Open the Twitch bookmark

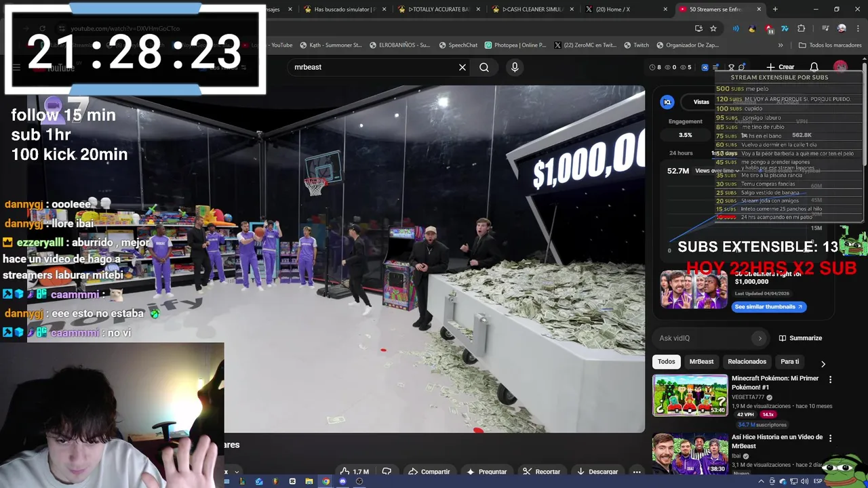636,45
